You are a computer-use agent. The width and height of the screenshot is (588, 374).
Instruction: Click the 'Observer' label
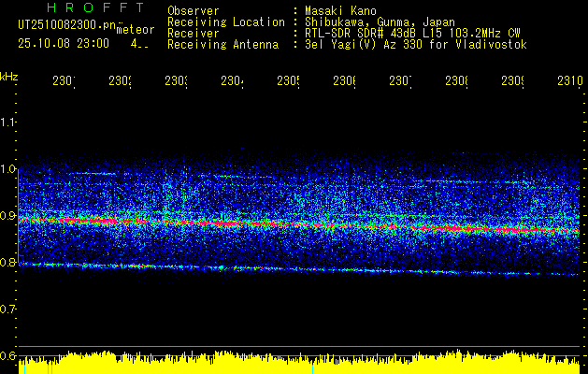pos(194,11)
